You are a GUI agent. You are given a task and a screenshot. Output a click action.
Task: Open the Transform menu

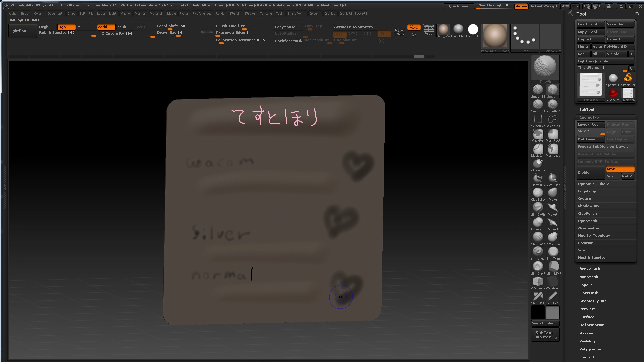[296, 14]
